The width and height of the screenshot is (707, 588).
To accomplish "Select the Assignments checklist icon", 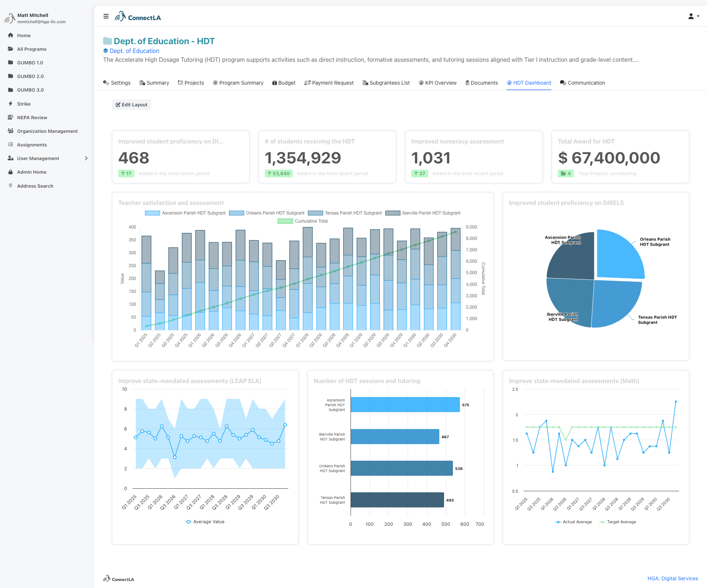I will pyautogui.click(x=11, y=145).
